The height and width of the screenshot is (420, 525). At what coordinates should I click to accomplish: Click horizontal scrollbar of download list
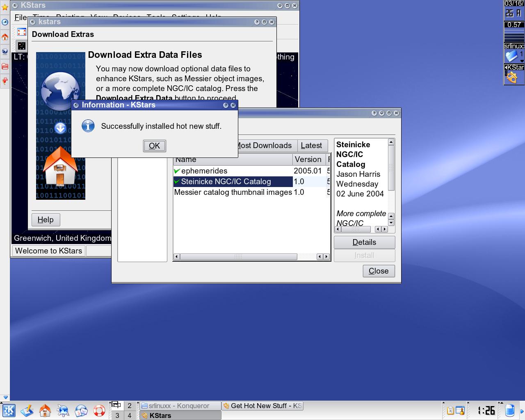click(252, 257)
